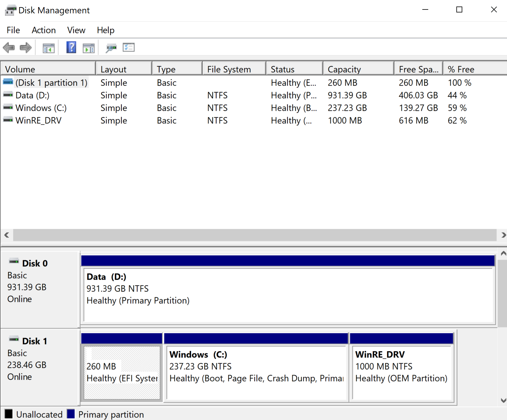Image resolution: width=507 pixels, height=420 pixels.
Task: Select Data (D:) in volume list
Action: coord(32,95)
